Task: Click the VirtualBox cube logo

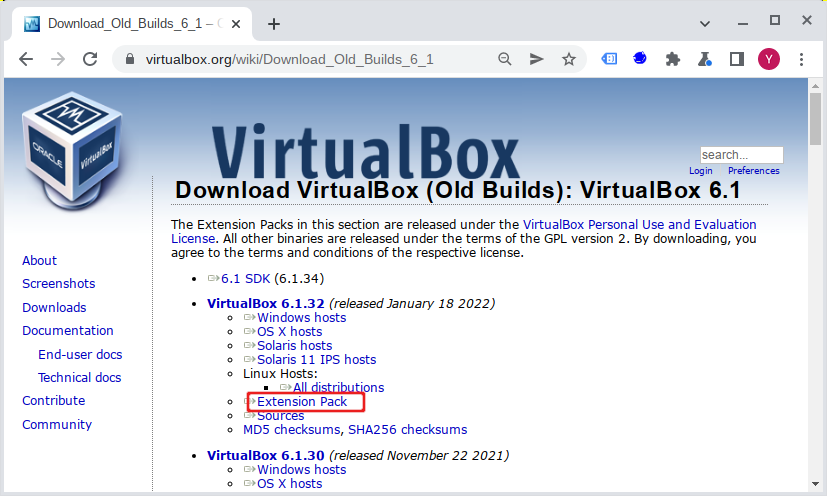Action: [72, 150]
